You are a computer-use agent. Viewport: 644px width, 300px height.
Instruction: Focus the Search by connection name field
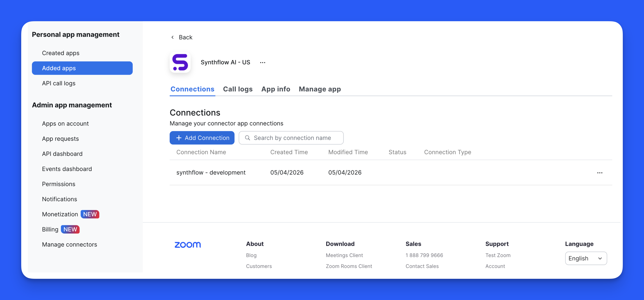click(291, 138)
